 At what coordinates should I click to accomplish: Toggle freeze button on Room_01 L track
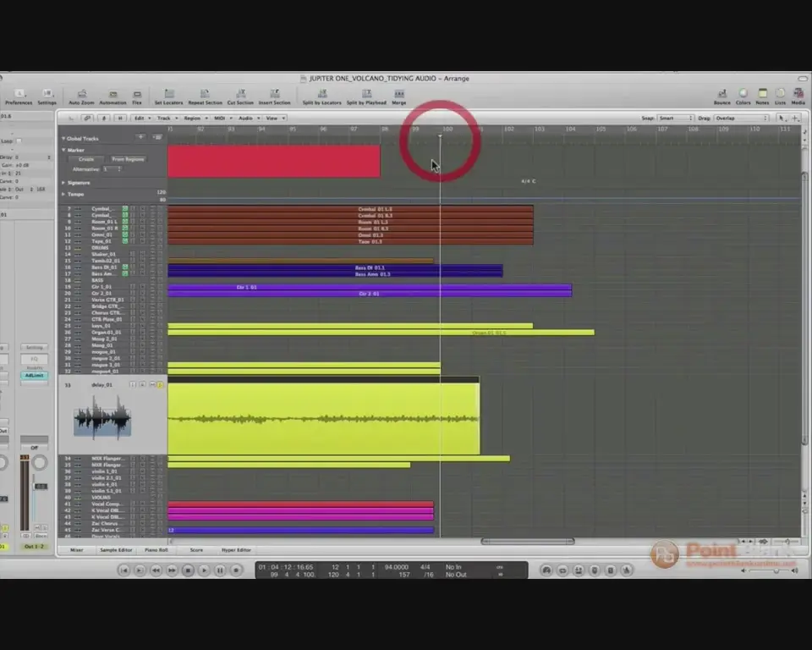click(x=125, y=222)
